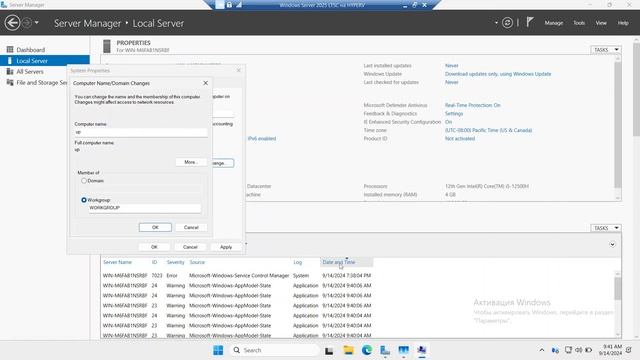Click the More... button
640x360 pixels.
191,162
